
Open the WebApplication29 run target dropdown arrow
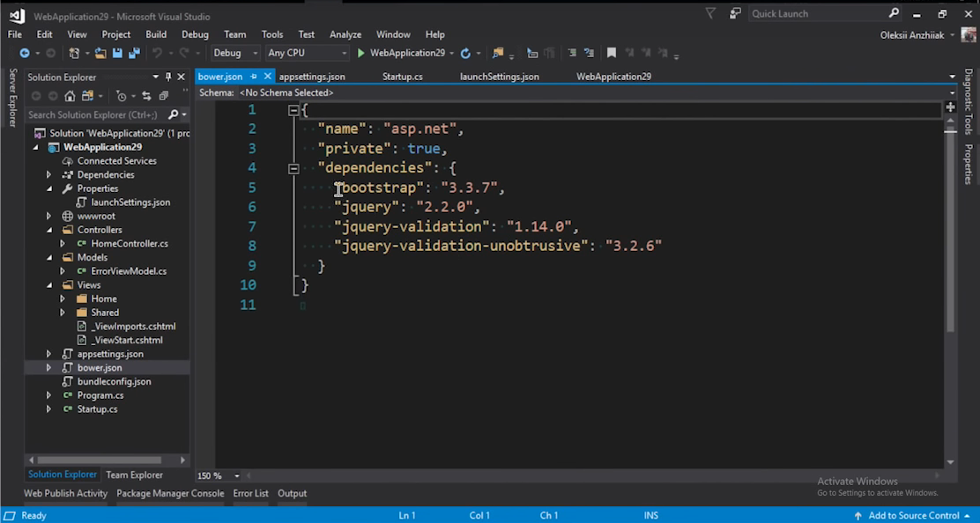click(x=451, y=54)
